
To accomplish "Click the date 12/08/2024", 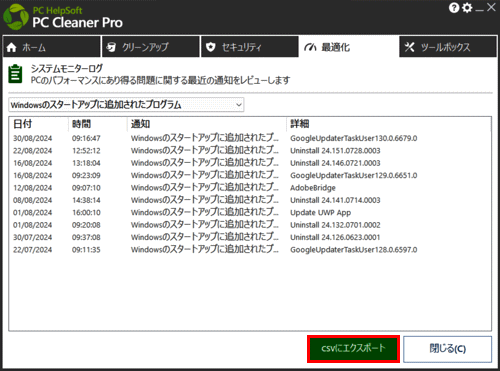I will [33, 188].
